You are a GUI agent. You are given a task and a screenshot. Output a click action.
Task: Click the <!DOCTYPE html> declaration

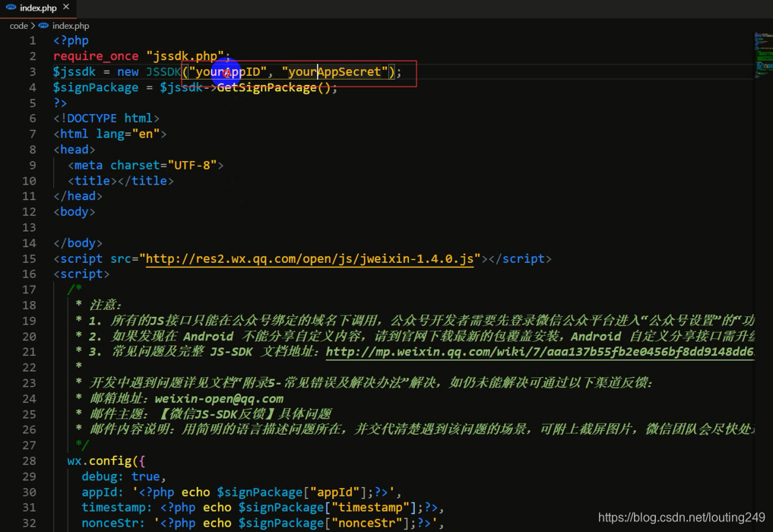tap(106, 119)
